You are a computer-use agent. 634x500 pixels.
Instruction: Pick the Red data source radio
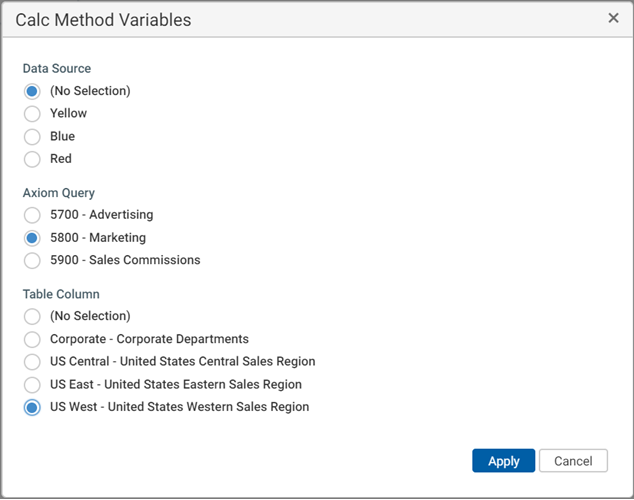coord(32,159)
